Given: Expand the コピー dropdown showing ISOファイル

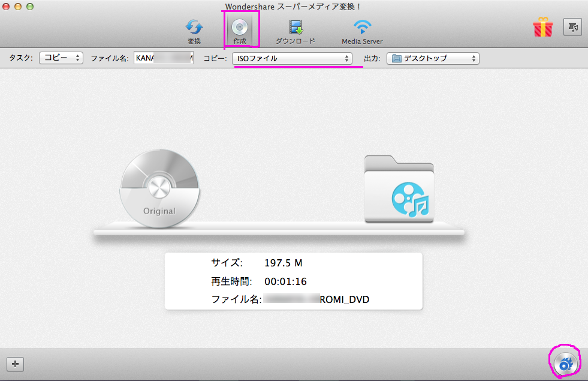Looking at the screenshot, I should click(292, 58).
